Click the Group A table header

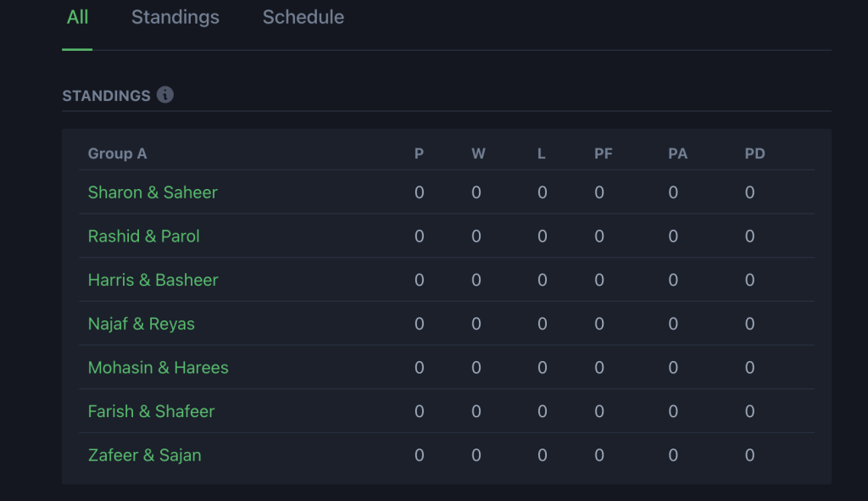click(117, 153)
